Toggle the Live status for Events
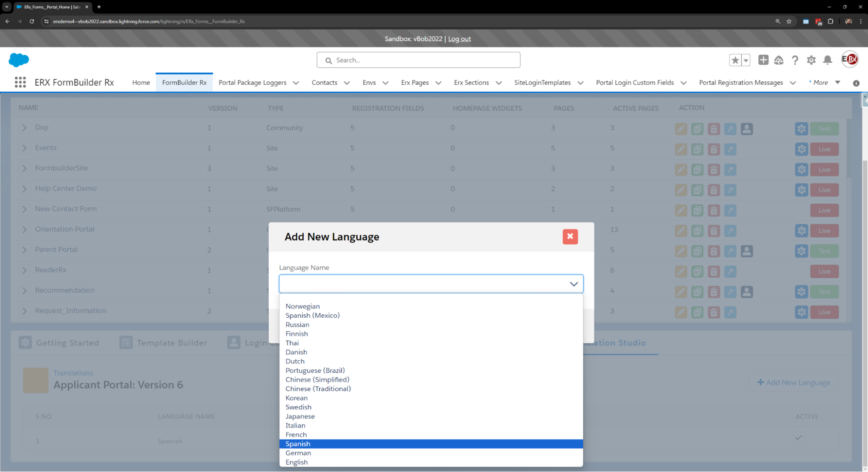This screenshot has width=868, height=472. 824,149
